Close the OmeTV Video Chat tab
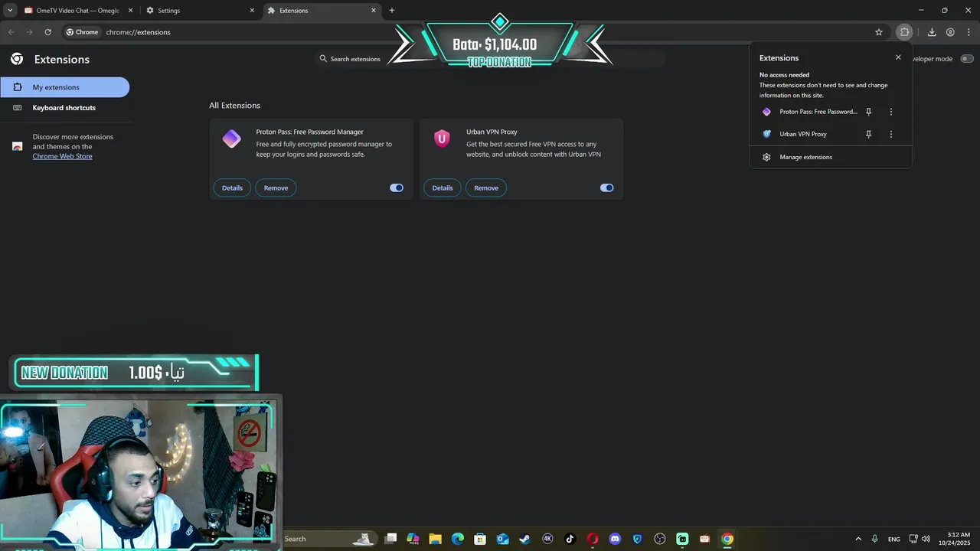 click(130, 11)
